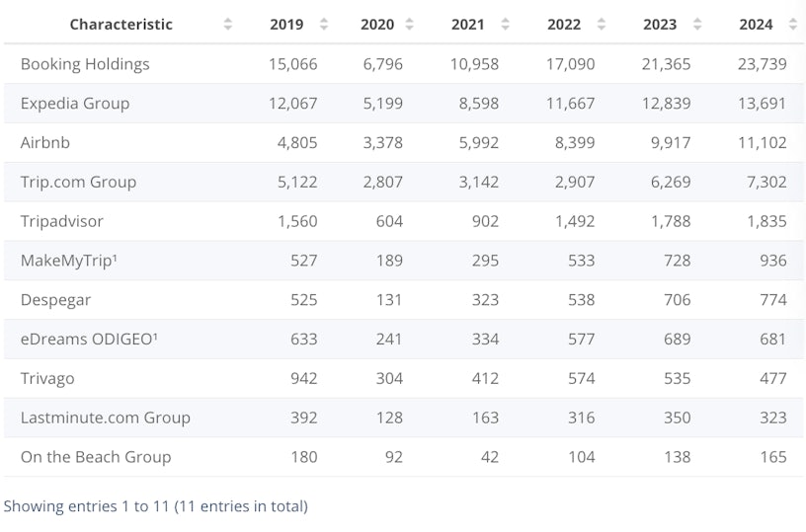
Task: Click the 2022 header label
Action: [564, 24]
